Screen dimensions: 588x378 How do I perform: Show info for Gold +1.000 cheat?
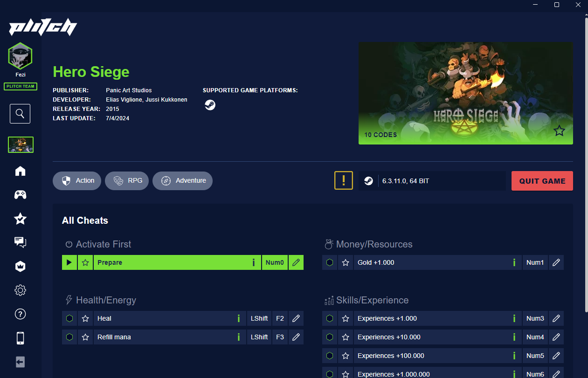click(x=514, y=262)
